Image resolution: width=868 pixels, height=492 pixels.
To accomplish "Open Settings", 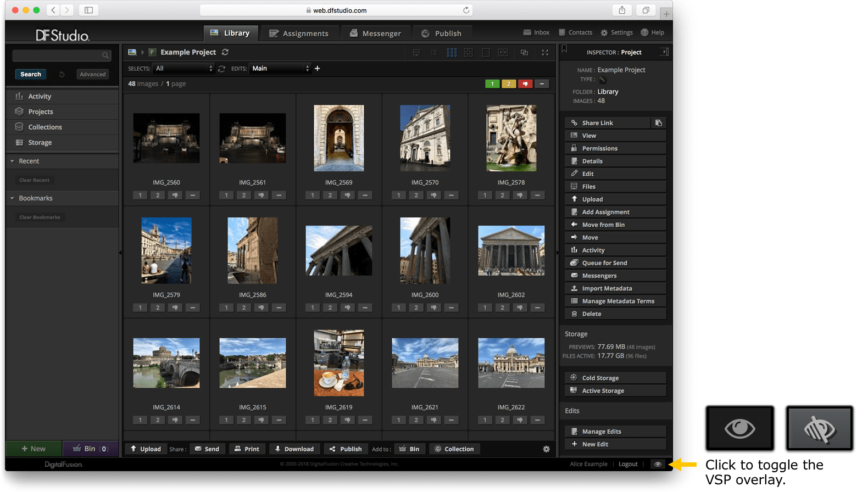I will point(616,32).
